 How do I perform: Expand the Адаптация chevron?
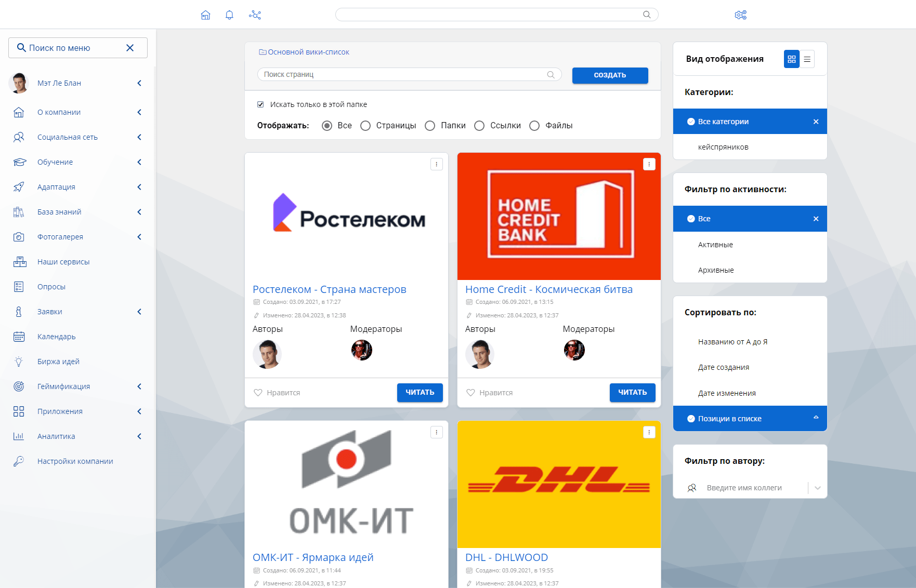139,187
